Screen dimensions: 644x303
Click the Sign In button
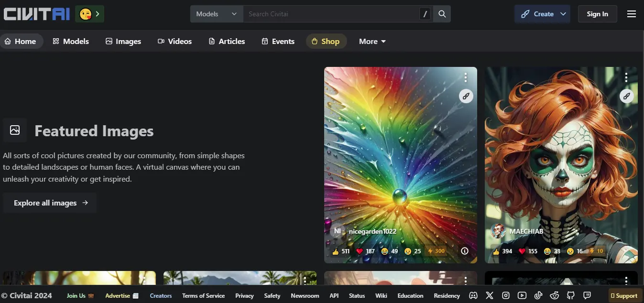click(x=597, y=14)
